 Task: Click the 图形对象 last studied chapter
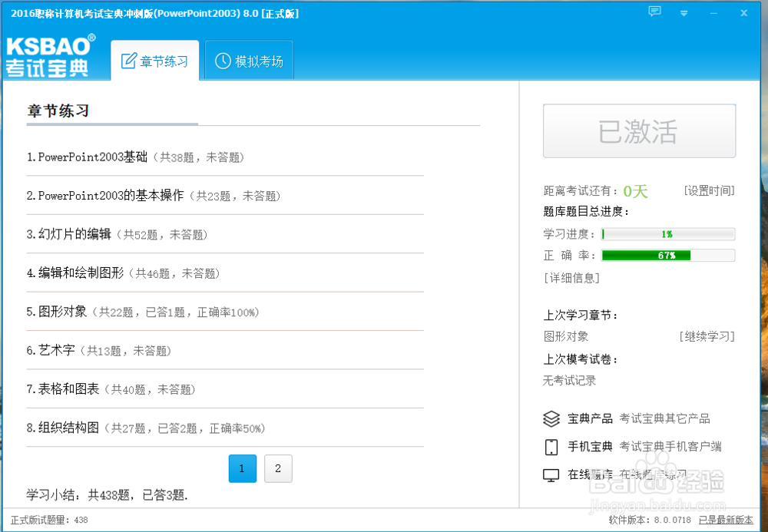tap(566, 336)
